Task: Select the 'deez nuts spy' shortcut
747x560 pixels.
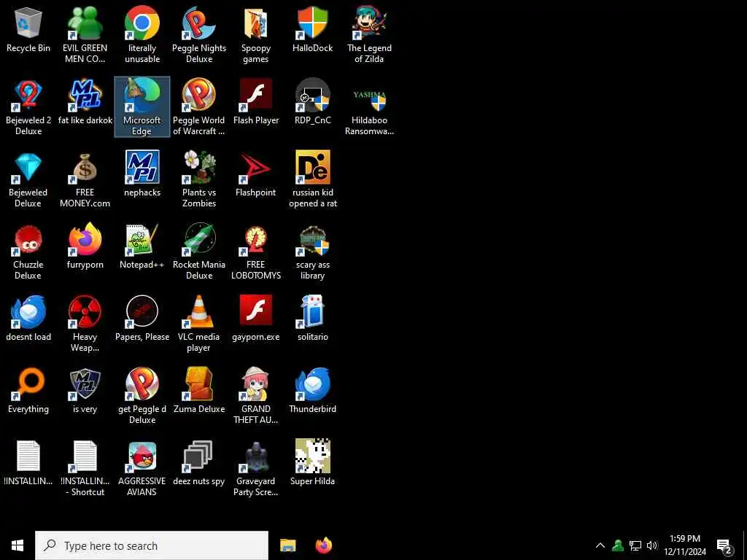Action: 198,456
